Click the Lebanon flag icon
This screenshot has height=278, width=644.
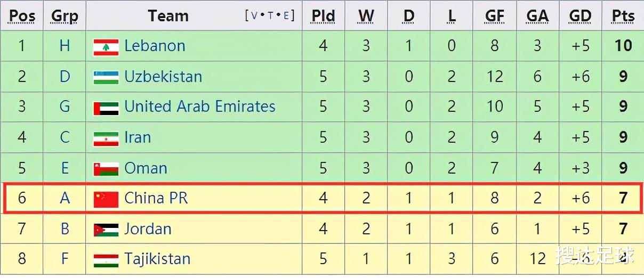pos(106,47)
